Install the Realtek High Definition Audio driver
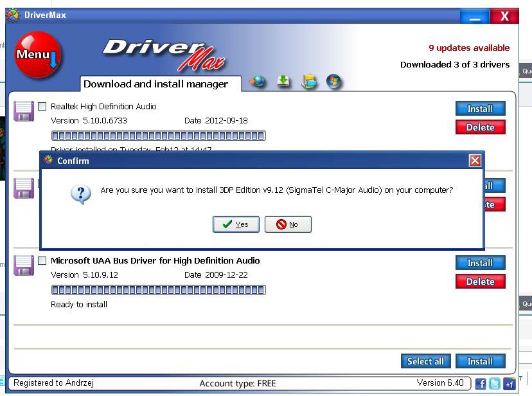Viewport: 532px width, 396px height. click(480, 109)
